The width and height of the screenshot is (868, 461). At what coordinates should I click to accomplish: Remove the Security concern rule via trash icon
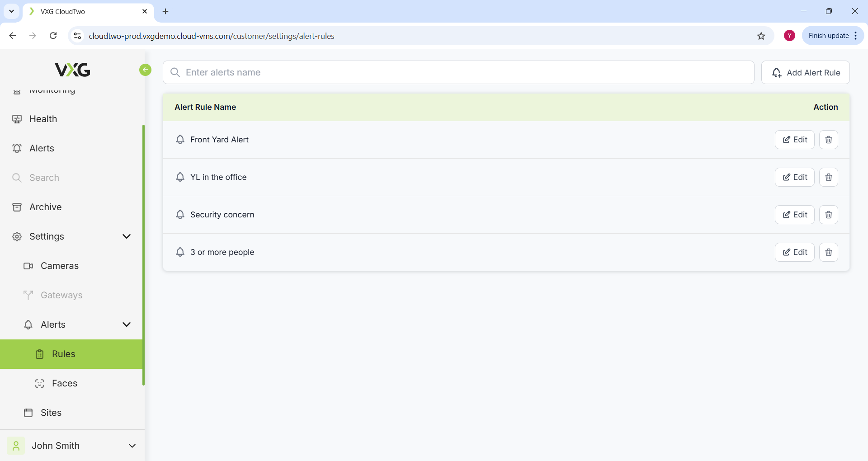(x=828, y=215)
